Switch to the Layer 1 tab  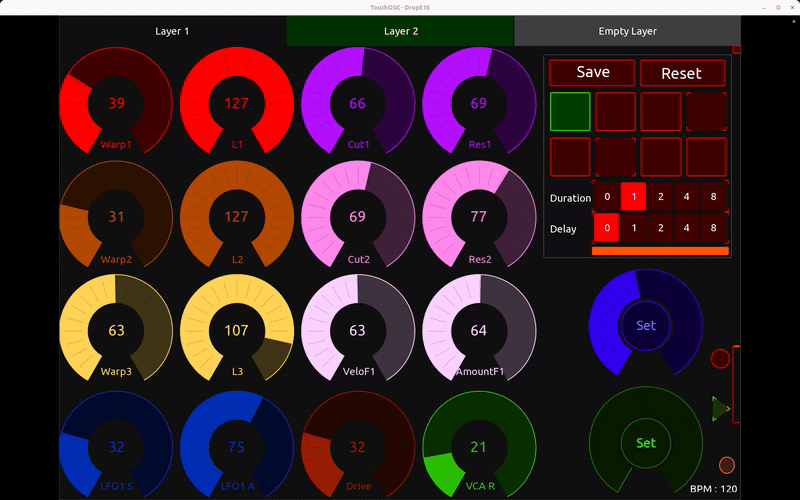point(172,31)
